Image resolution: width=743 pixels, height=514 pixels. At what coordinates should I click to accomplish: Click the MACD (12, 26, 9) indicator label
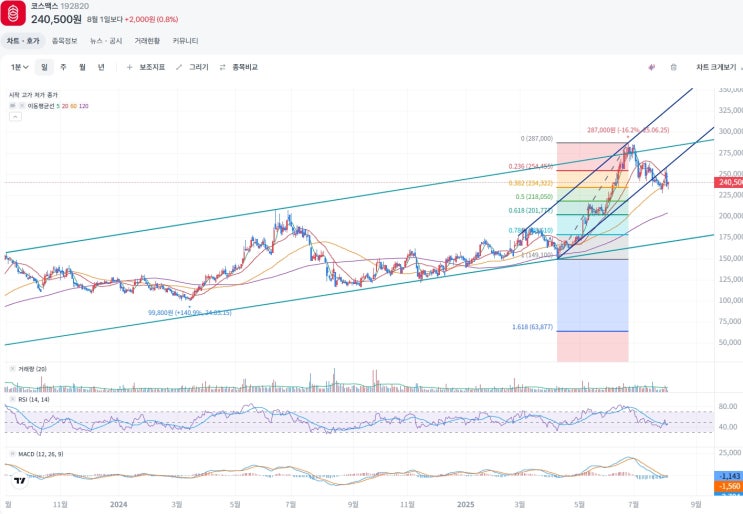point(41,454)
